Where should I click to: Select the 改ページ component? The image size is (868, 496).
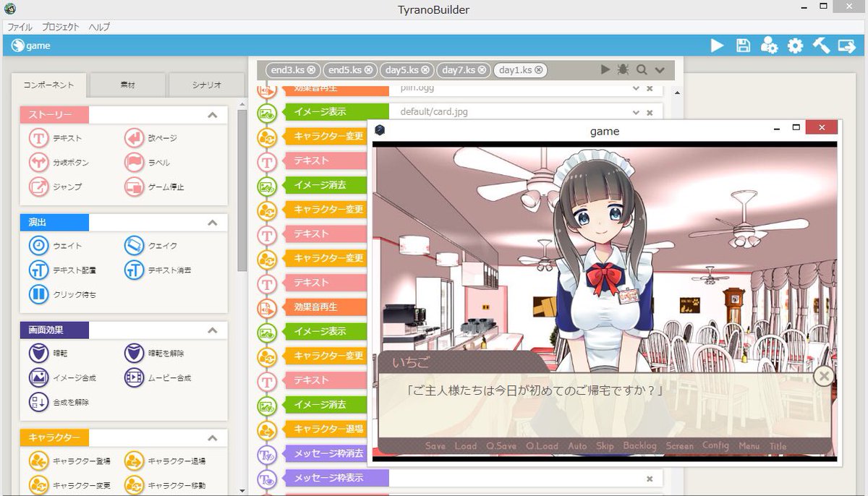click(x=151, y=138)
